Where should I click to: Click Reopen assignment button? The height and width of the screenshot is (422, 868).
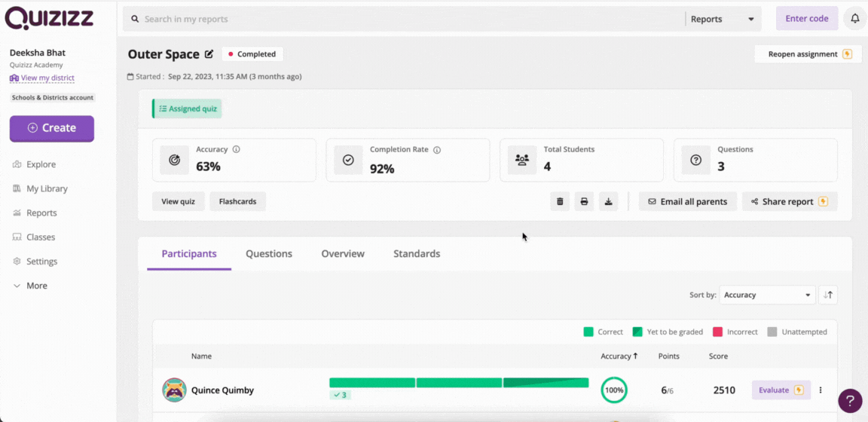pos(808,54)
